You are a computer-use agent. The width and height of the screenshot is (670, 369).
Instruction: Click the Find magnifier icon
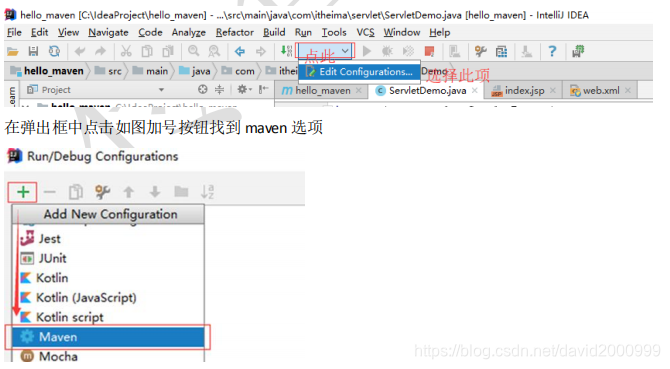click(x=194, y=52)
